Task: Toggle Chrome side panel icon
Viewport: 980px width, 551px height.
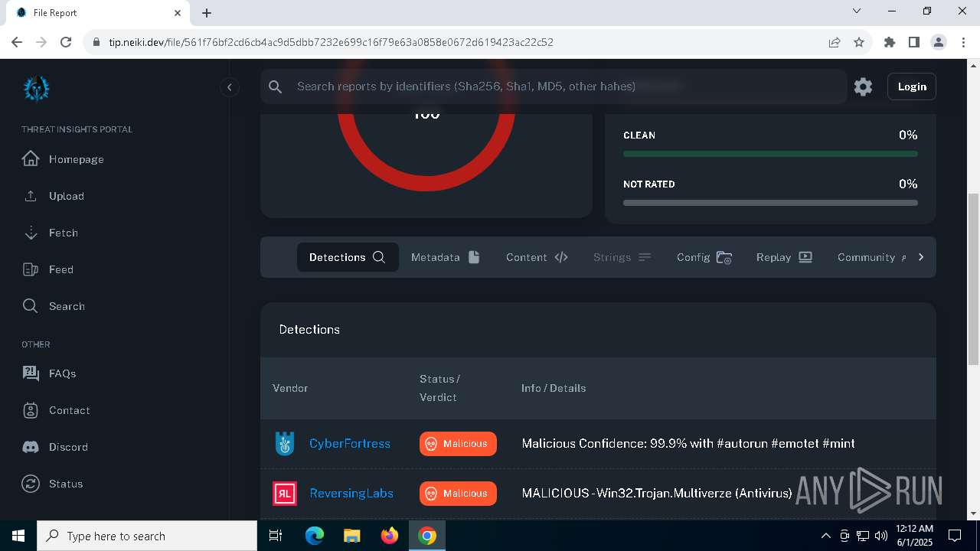Action: [914, 42]
